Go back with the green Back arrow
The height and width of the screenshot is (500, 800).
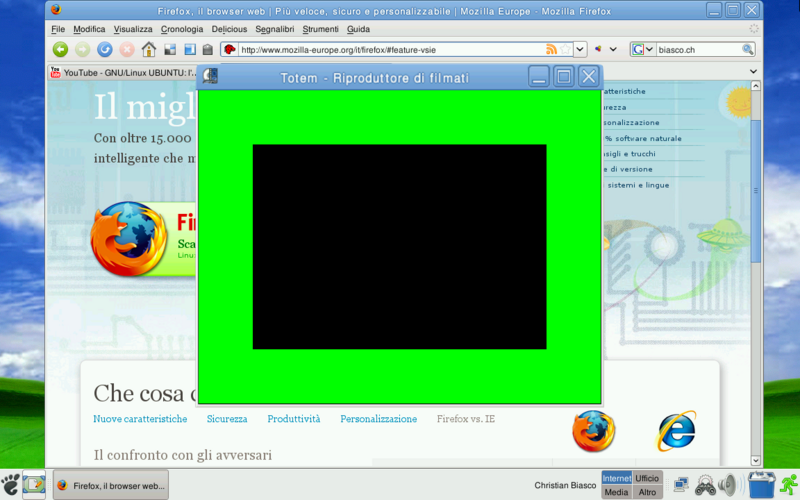pos(60,49)
